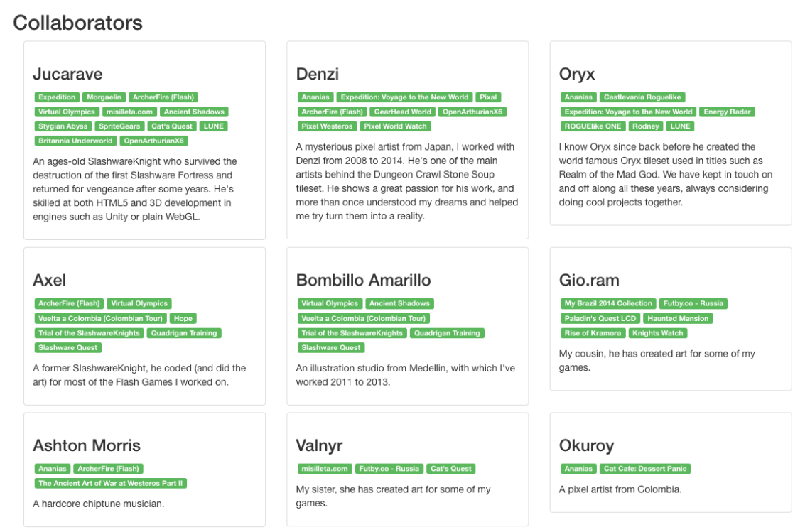Click the Hope tag in Axel's card
The width and height of the screenshot is (810, 532).
(x=183, y=318)
